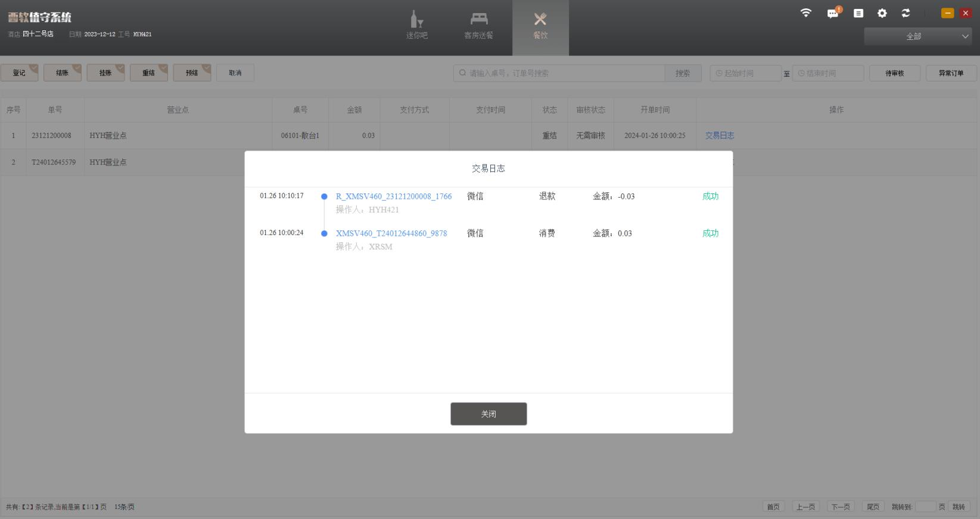Click the refresh sync icon
This screenshot has width=980, height=519.
906,13
